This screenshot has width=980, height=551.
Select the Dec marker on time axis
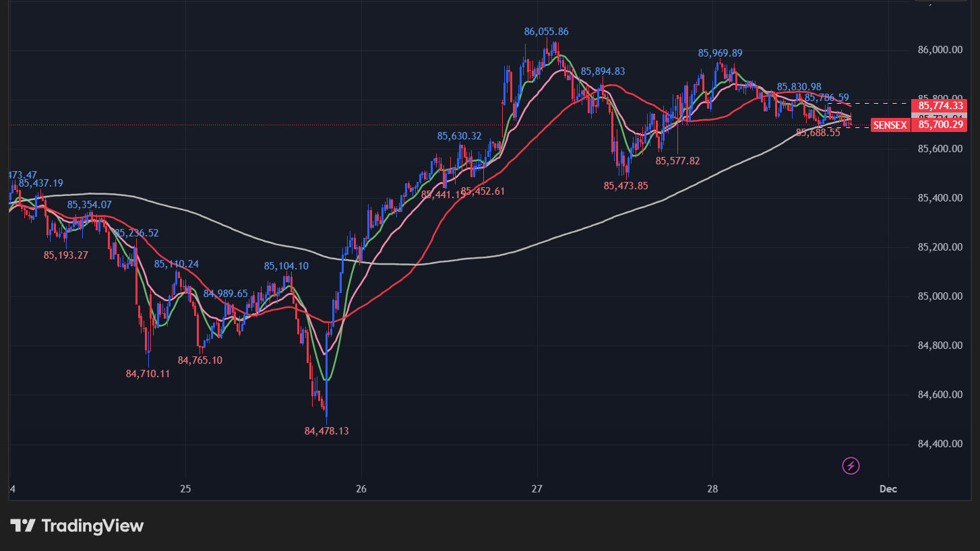pos(888,488)
